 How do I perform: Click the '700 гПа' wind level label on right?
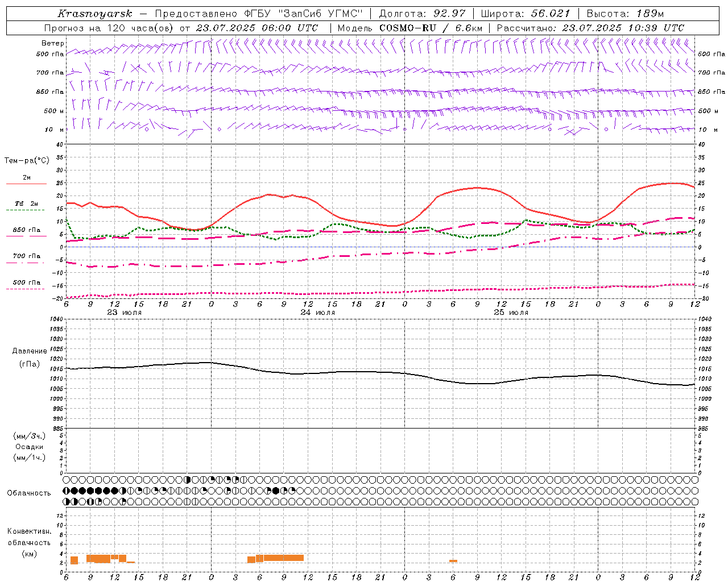pyautogui.click(x=712, y=73)
